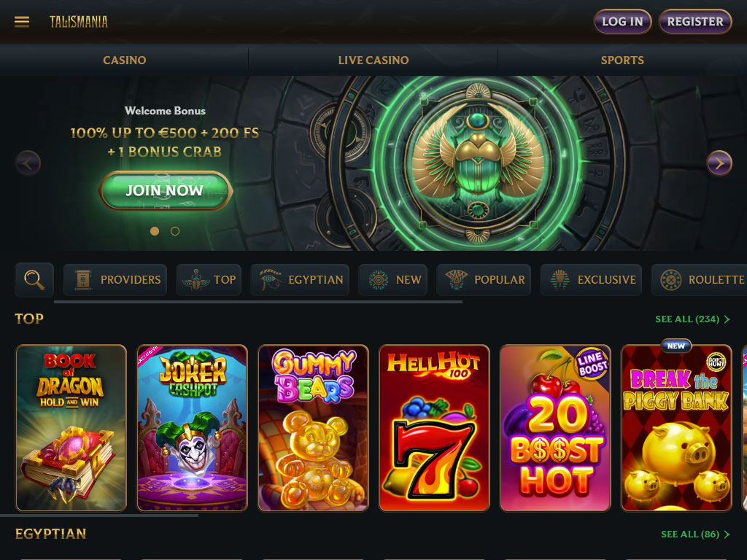Click the Talismania logo
Screen dimensions: 747x560
click(79, 21)
